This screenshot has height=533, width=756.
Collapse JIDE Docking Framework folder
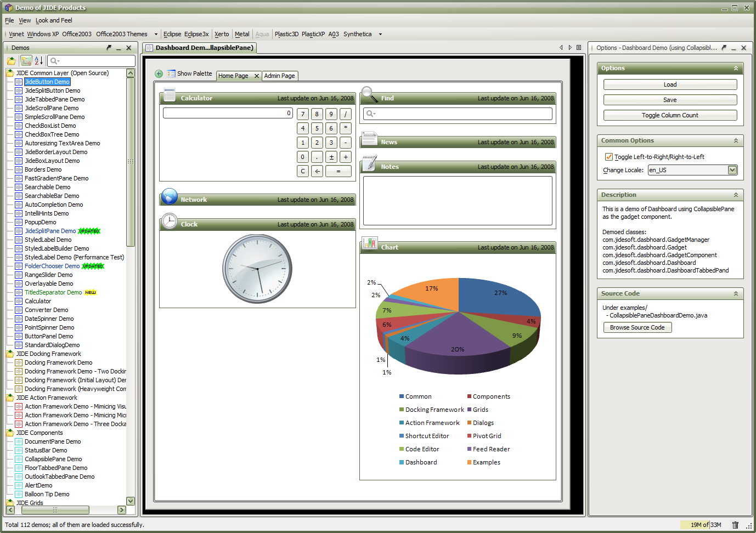(x=10, y=354)
